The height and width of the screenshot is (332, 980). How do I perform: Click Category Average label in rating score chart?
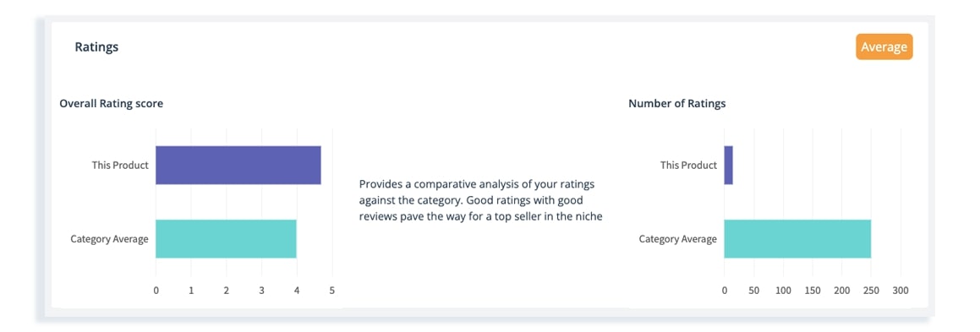pyautogui.click(x=109, y=239)
